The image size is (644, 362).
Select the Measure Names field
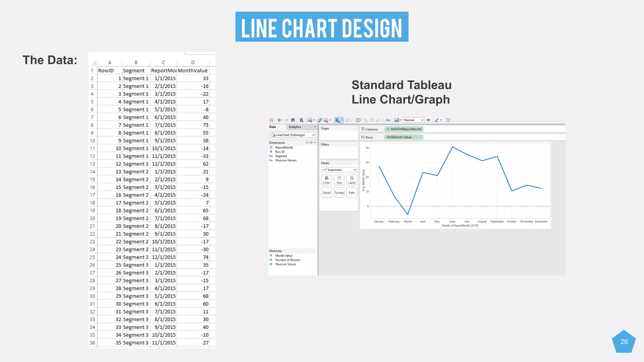pyautogui.click(x=286, y=160)
